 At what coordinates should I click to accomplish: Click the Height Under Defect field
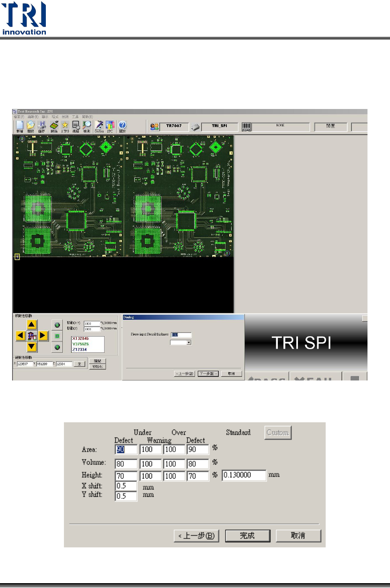(x=126, y=476)
